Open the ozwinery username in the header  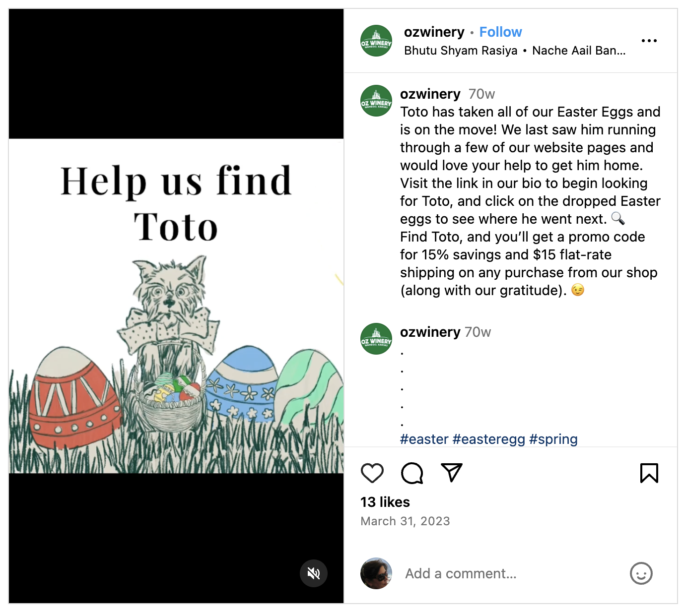[434, 32]
